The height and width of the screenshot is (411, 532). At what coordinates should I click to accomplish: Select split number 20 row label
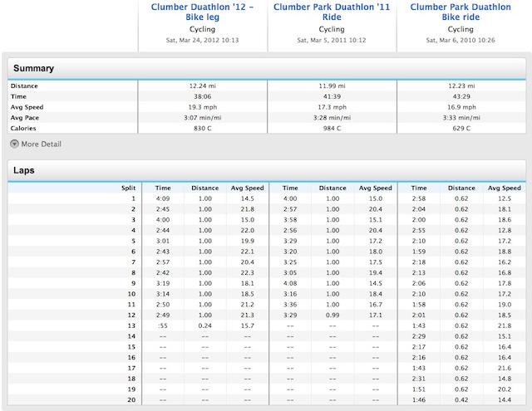[131, 400]
